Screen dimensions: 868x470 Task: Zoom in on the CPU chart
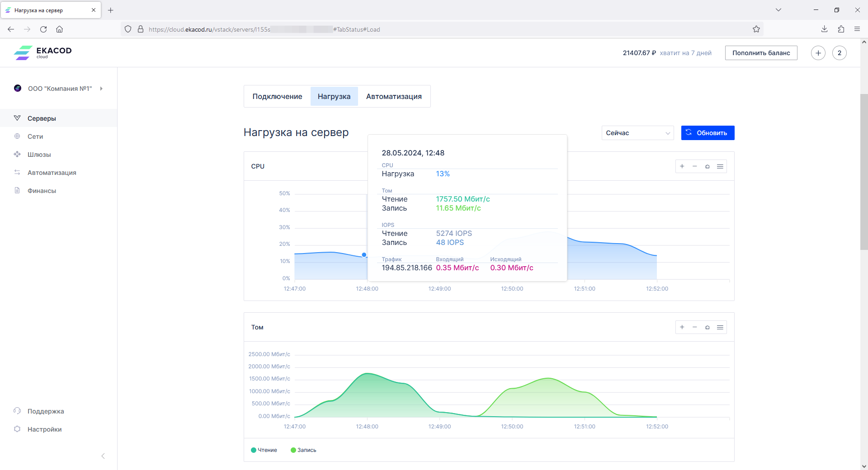pyautogui.click(x=682, y=166)
